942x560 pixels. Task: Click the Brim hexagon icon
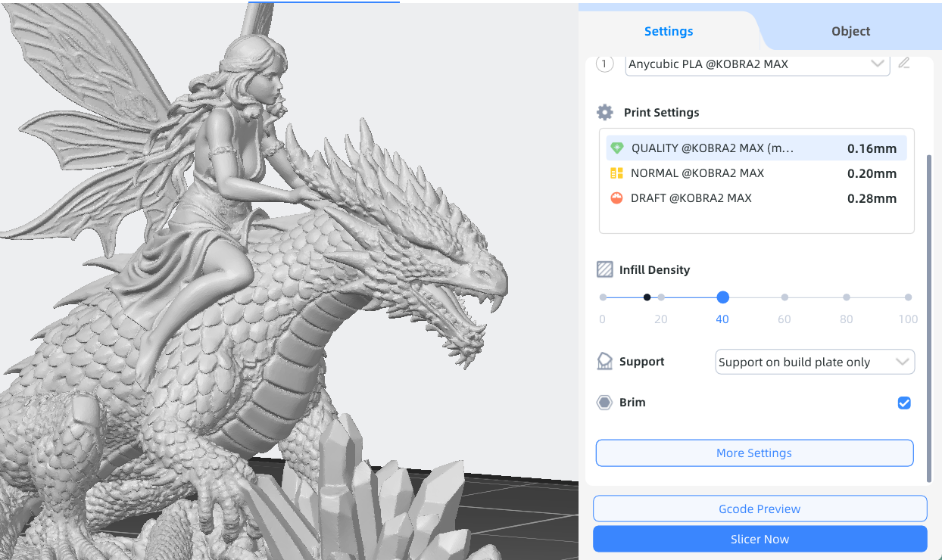(x=604, y=403)
